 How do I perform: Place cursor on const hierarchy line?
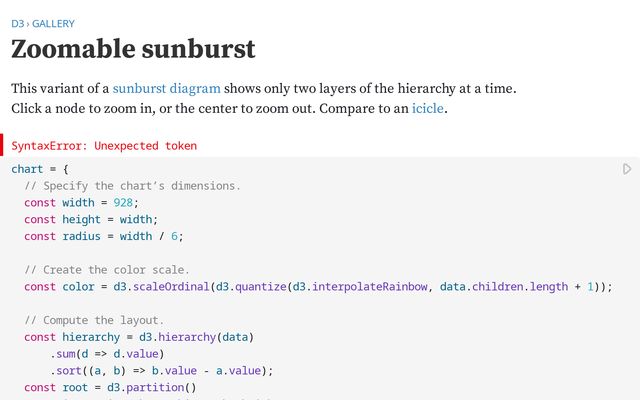139,337
